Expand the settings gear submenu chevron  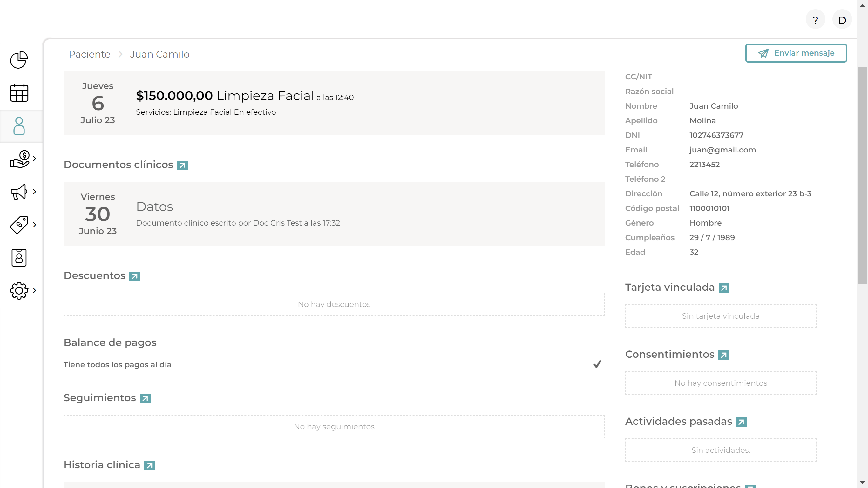(34, 290)
